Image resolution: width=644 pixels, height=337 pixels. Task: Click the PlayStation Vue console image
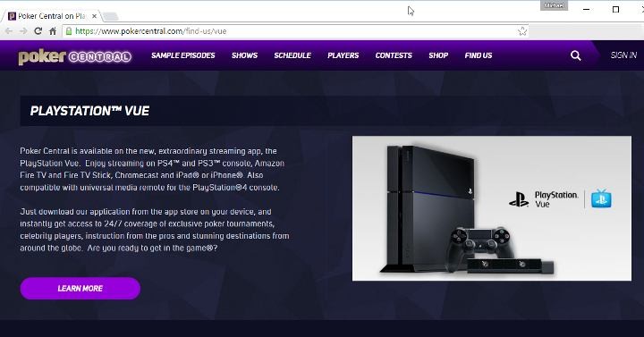click(x=492, y=208)
